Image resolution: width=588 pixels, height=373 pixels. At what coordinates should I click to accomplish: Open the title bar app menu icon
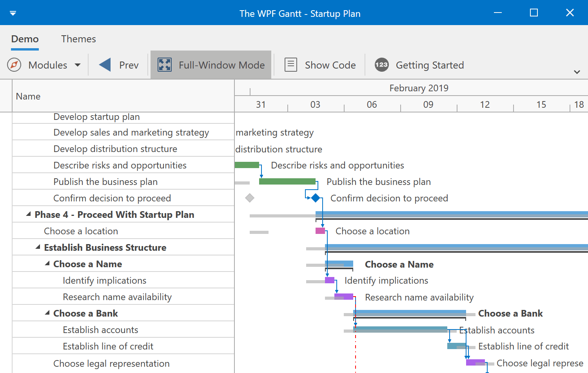pyautogui.click(x=13, y=13)
